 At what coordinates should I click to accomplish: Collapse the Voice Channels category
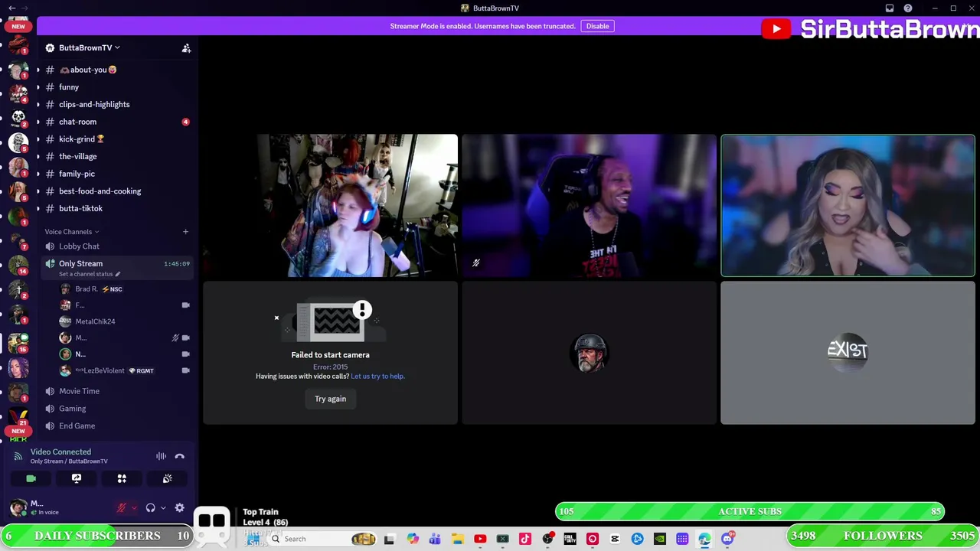pos(71,232)
